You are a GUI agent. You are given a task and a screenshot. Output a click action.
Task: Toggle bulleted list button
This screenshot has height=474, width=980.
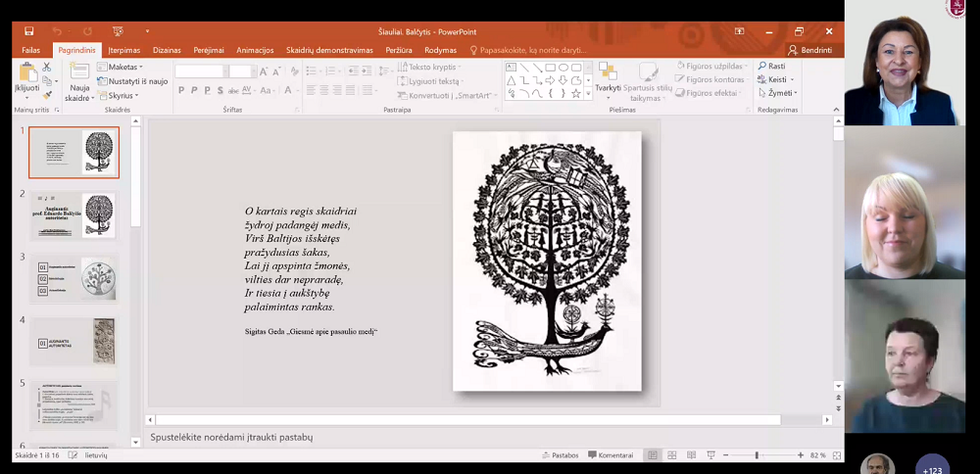(x=313, y=71)
